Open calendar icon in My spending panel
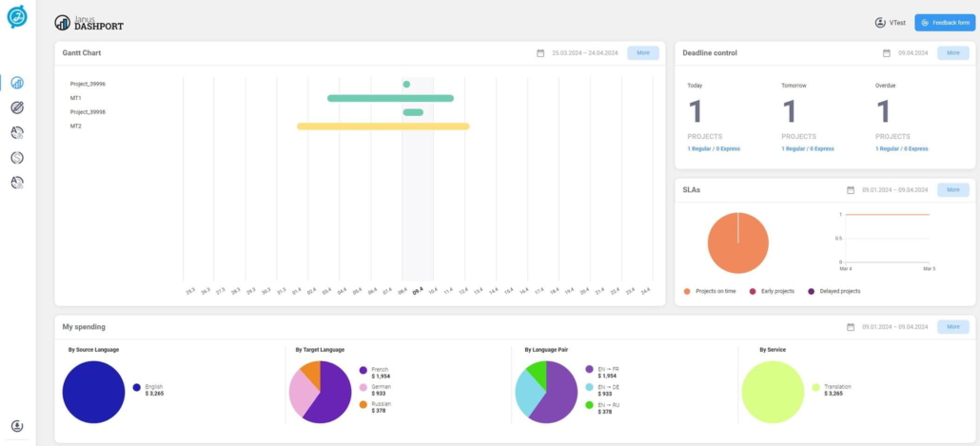 pyautogui.click(x=851, y=327)
